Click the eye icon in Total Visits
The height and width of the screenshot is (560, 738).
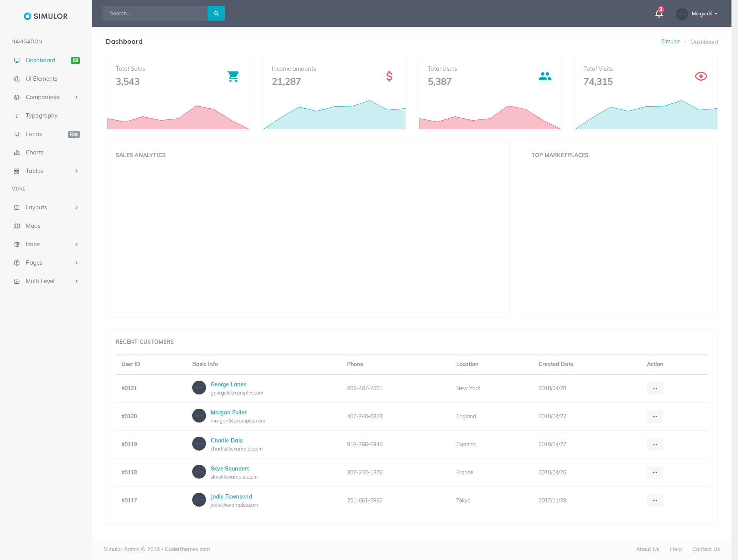pos(701,76)
